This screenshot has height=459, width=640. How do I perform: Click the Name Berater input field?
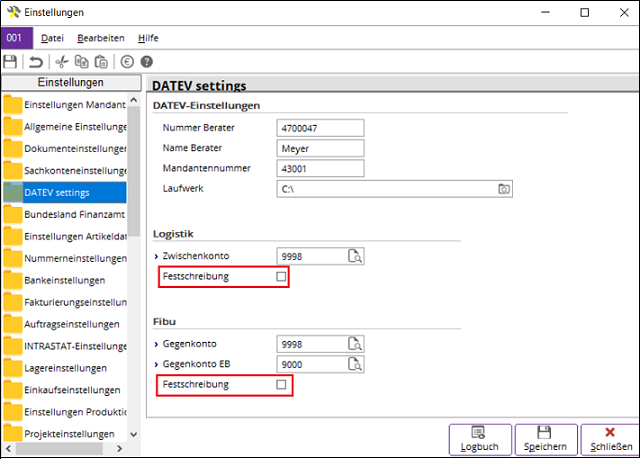pyautogui.click(x=320, y=148)
